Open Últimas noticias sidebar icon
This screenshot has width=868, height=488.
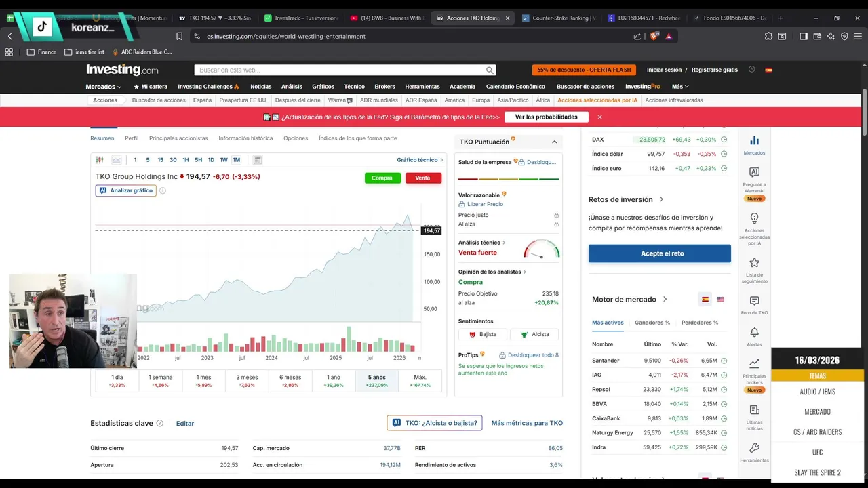tap(754, 410)
